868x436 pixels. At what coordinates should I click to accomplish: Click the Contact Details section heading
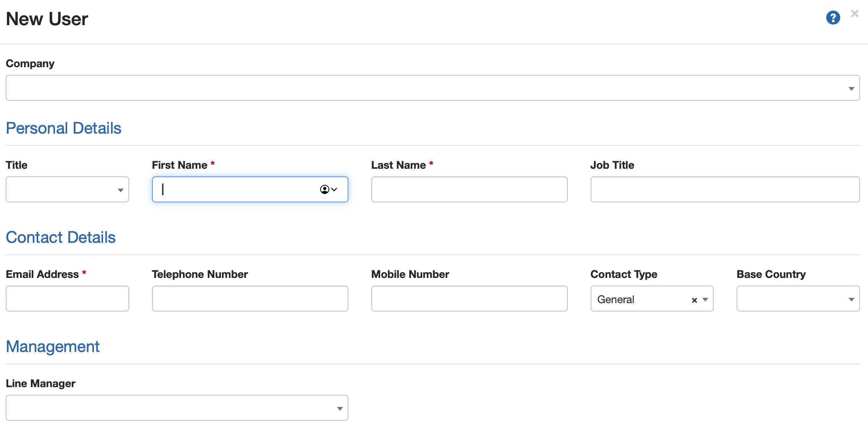coord(61,237)
